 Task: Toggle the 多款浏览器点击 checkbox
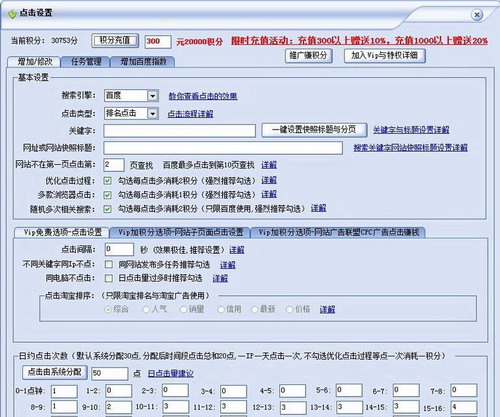[x=107, y=195]
